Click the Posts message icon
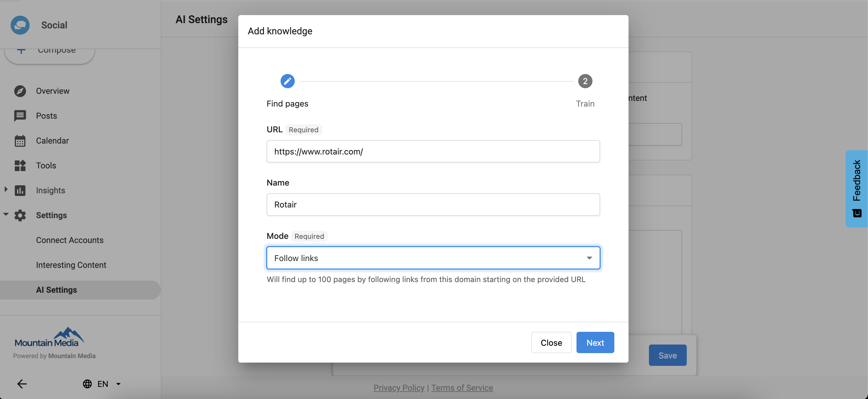The width and height of the screenshot is (868, 399). pyautogui.click(x=20, y=116)
